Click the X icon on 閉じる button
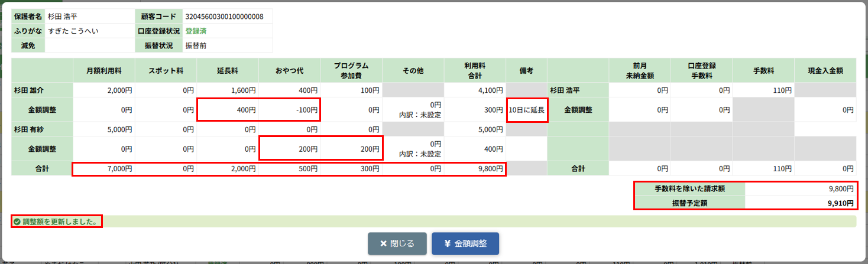The image size is (868, 264). 383,243
